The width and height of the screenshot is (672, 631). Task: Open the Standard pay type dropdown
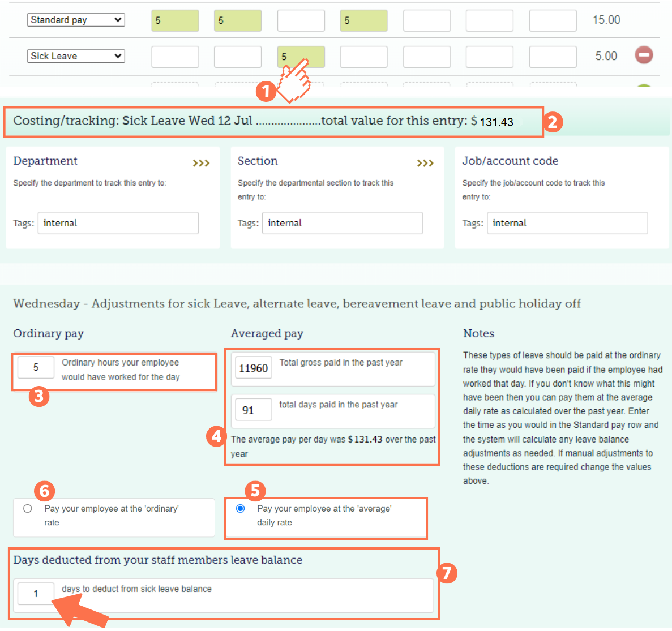point(75,19)
